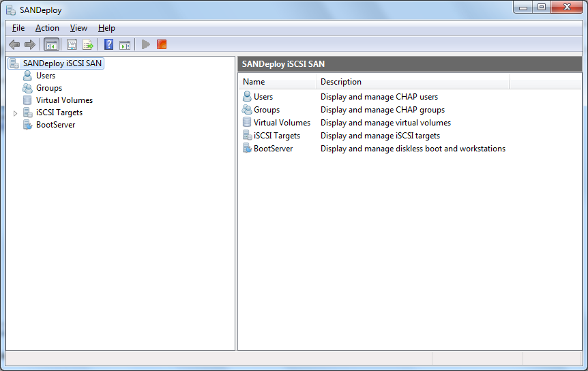Screen dimensions: 588x371
Task: Click the red Stop service button
Action: point(162,44)
